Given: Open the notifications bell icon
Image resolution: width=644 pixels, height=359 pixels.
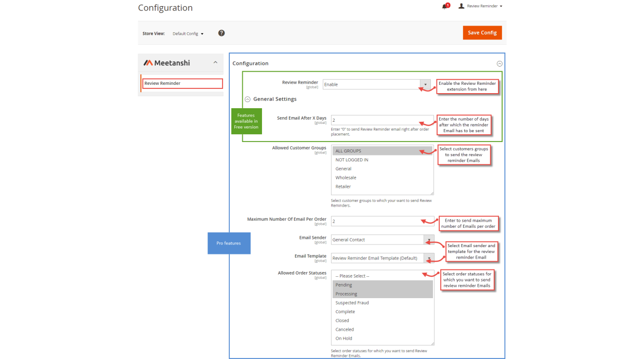Looking at the screenshot, I should pyautogui.click(x=444, y=6).
